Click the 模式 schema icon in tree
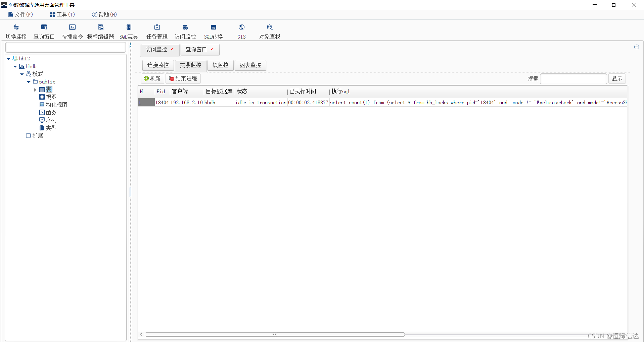 29,74
